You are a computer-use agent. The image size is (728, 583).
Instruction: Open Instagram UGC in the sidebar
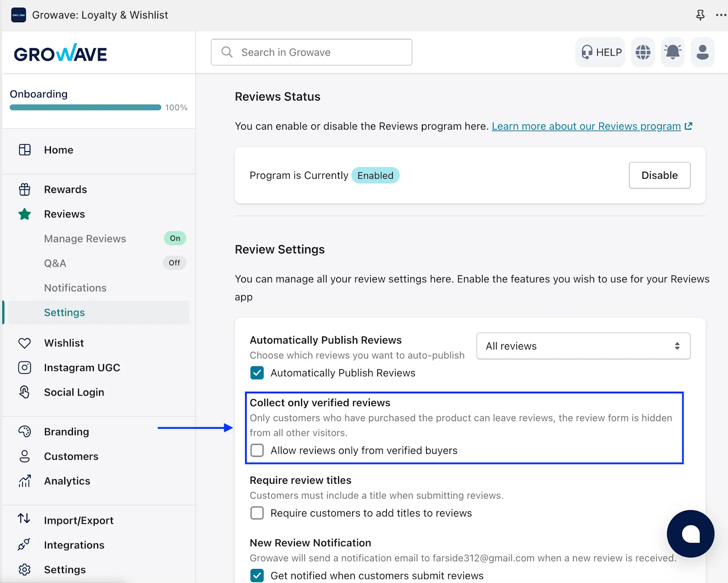[82, 367]
